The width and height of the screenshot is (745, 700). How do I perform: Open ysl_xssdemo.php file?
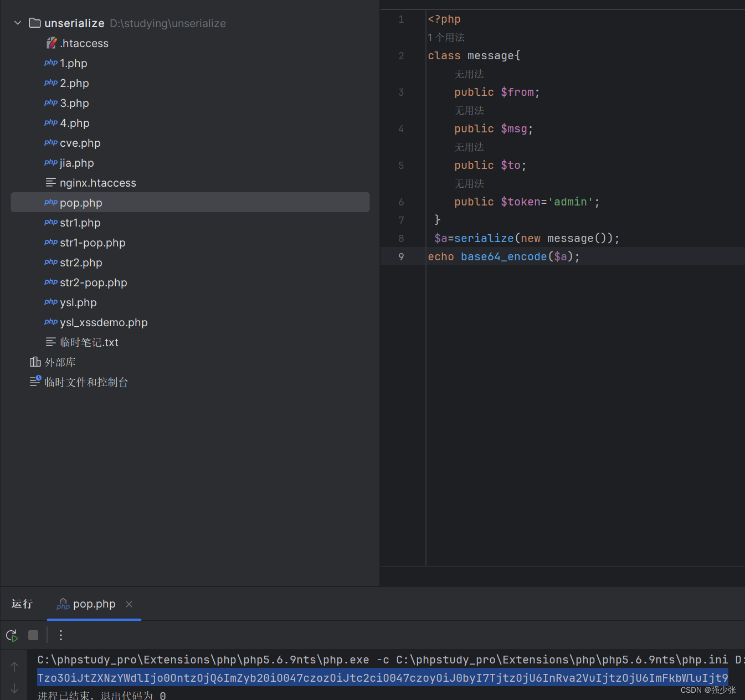tap(104, 322)
